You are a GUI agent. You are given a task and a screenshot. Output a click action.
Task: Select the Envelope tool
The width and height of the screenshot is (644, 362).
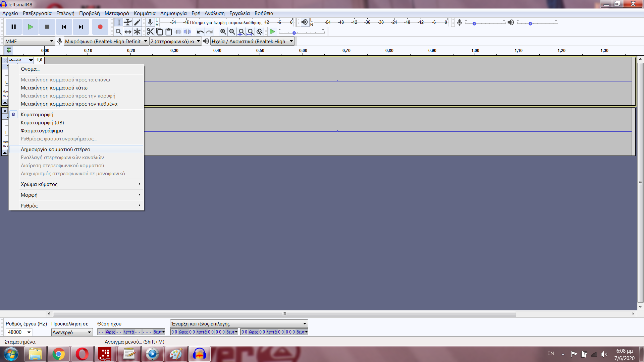128,22
